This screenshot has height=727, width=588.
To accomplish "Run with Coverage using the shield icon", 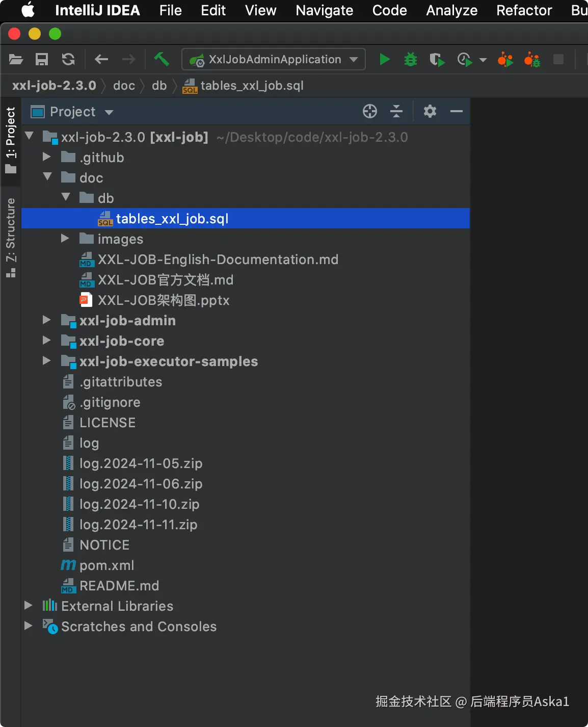I will (x=436, y=60).
